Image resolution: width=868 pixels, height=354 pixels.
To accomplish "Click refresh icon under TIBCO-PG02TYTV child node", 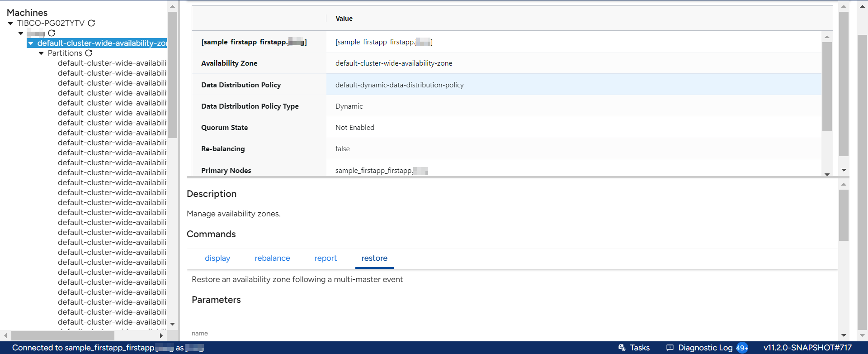I will (52, 33).
